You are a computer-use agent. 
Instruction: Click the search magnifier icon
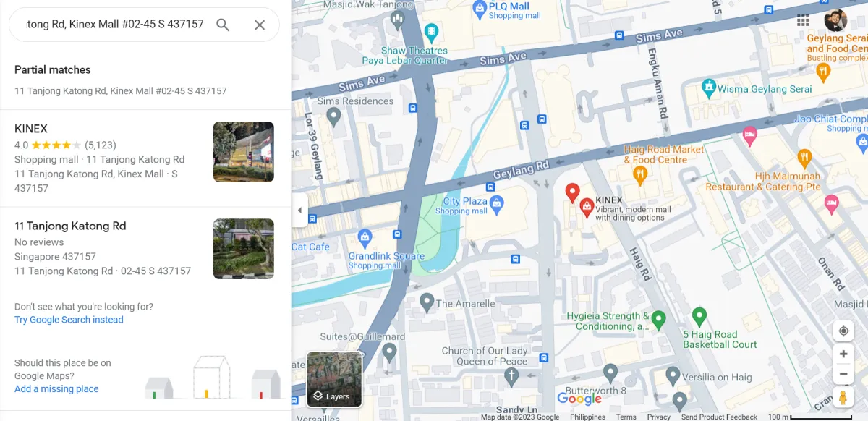point(223,25)
